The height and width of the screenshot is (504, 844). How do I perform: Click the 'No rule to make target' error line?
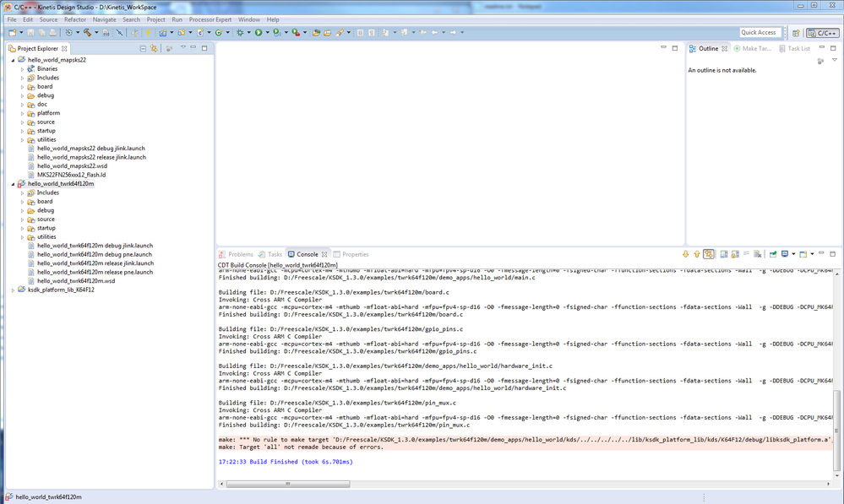pos(525,440)
